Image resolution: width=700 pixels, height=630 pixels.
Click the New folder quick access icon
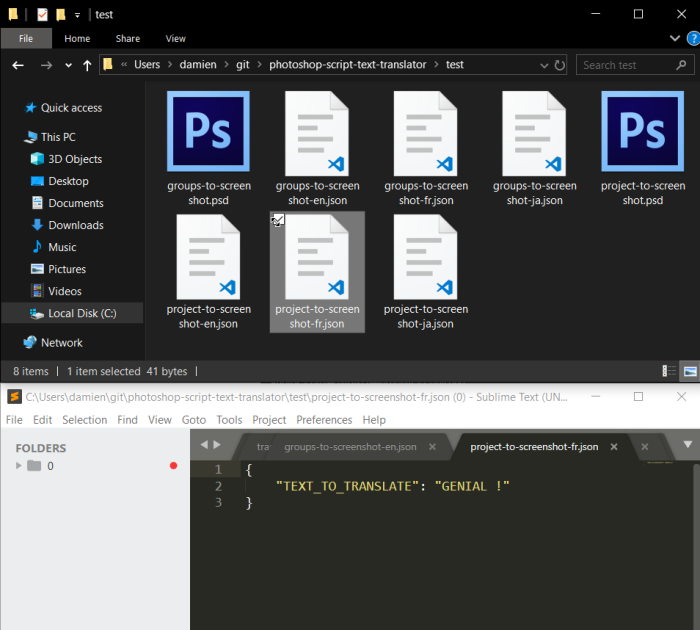click(x=61, y=15)
